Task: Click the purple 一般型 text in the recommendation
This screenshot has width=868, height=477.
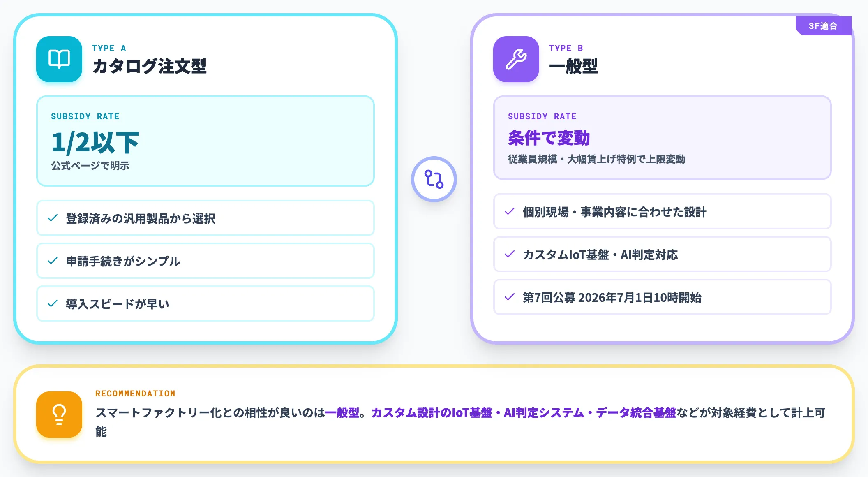Action: click(342, 412)
